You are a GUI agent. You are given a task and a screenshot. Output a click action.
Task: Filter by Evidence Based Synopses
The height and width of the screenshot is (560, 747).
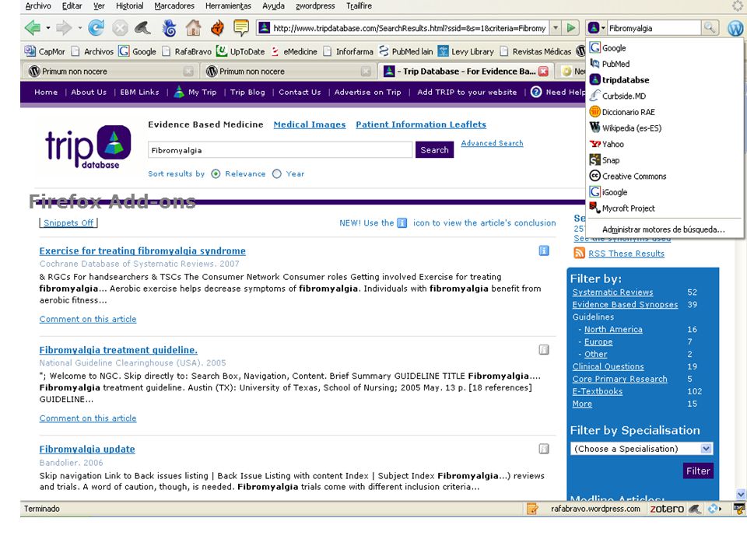625,304
